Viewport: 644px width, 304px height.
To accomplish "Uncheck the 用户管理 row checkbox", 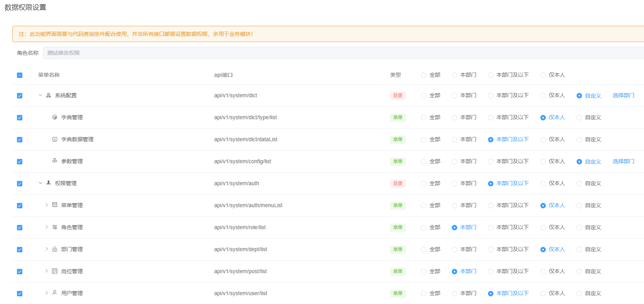I will coord(20,294).
